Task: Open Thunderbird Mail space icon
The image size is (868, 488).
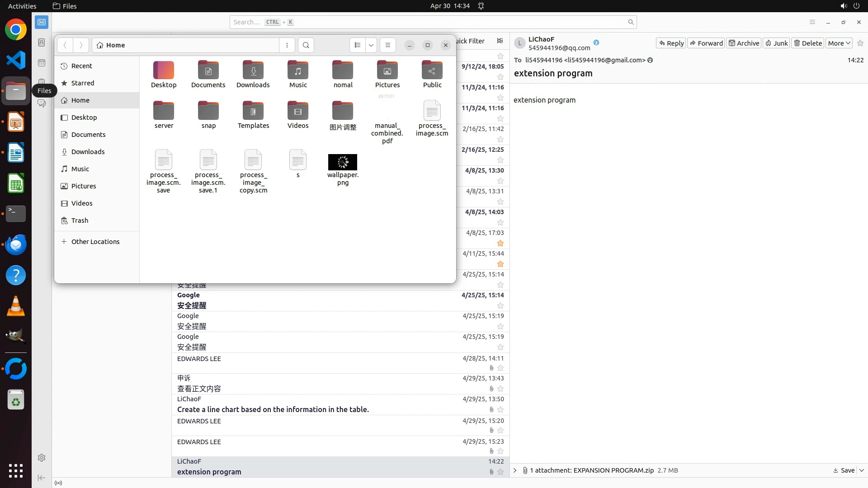Action: coord(42,22)
